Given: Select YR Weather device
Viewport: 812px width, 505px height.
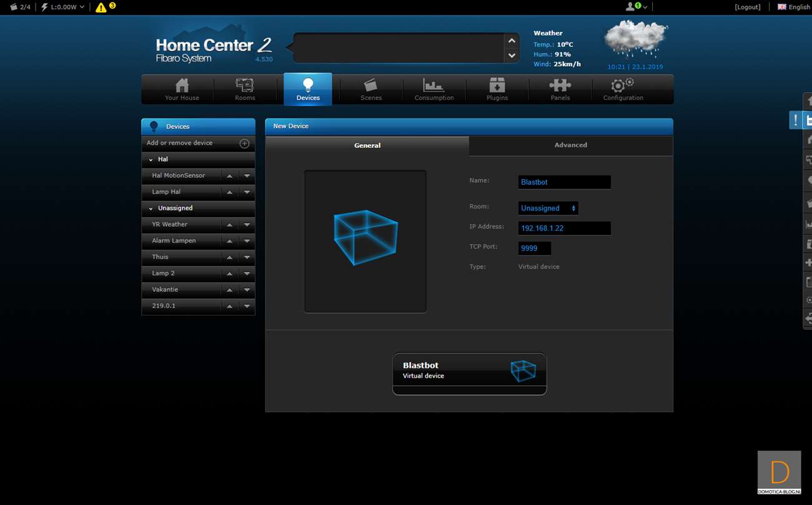Looking at the screenshot, I should pyautogui.click(x=169, y=224).
